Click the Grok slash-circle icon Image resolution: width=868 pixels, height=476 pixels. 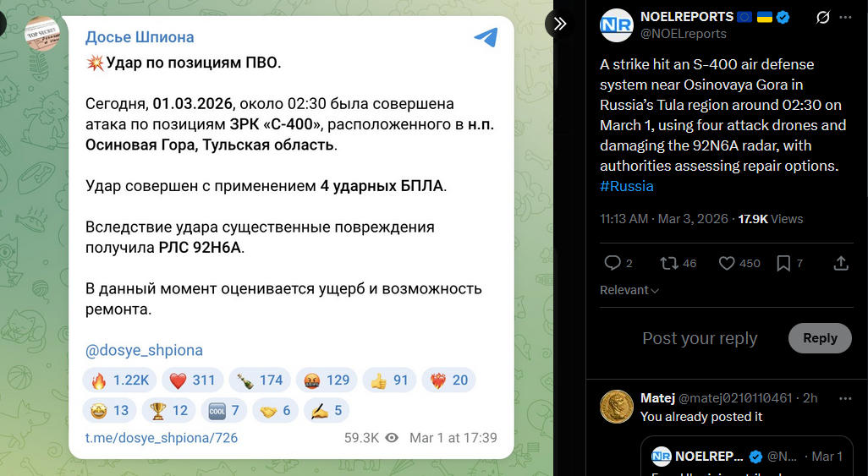pos(822,18)
